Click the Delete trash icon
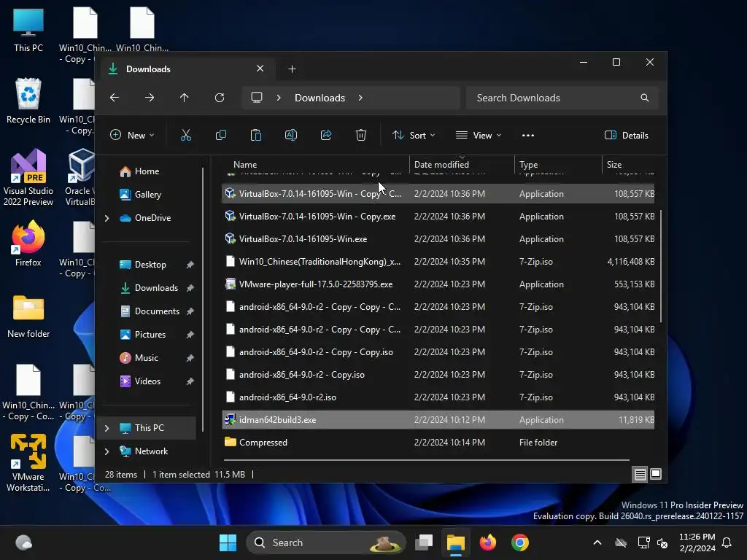747x560 pixels. coord(361,135)
